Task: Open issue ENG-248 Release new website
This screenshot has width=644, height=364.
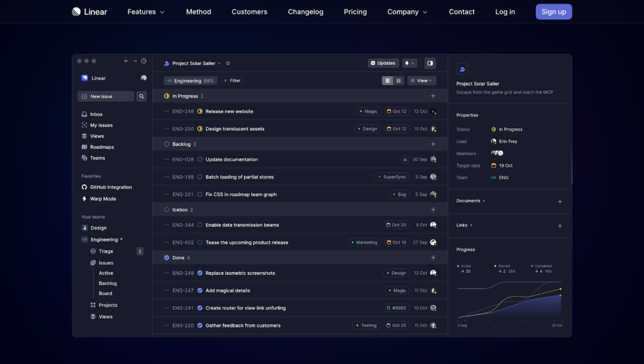Action: pos(229,111)
